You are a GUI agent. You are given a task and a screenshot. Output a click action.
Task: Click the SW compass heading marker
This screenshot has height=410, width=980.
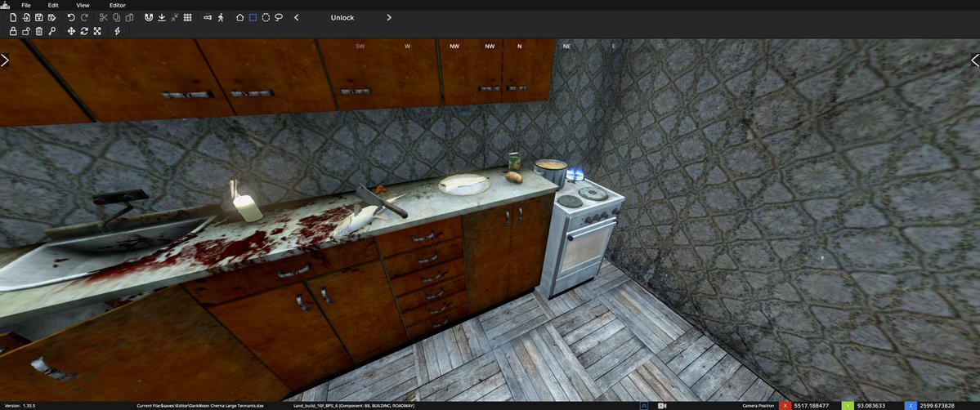click(360, 47)
